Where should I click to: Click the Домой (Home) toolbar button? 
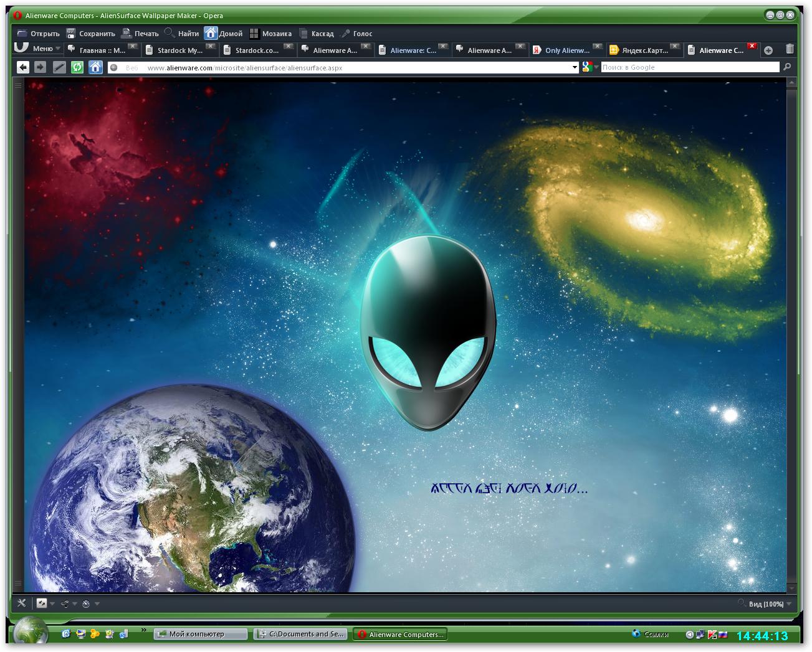pos(224,34)
